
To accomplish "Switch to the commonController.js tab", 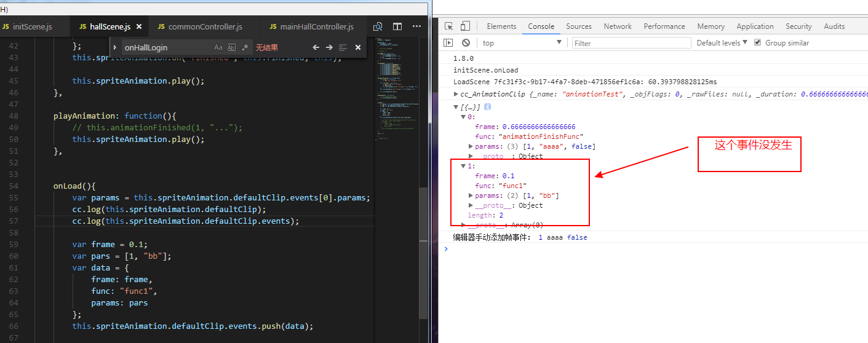I will point(205,27).
